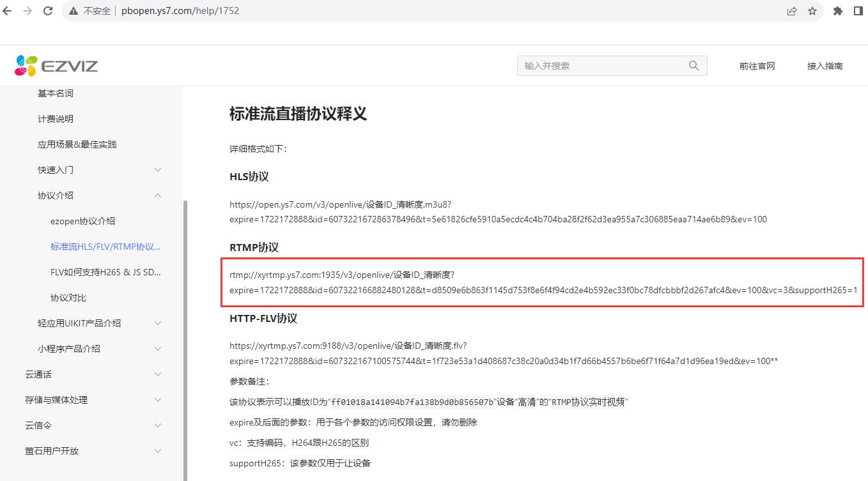Expand 轻应用UIKIT产品介绍 chevron
The image size is (868, 481).
158,323
